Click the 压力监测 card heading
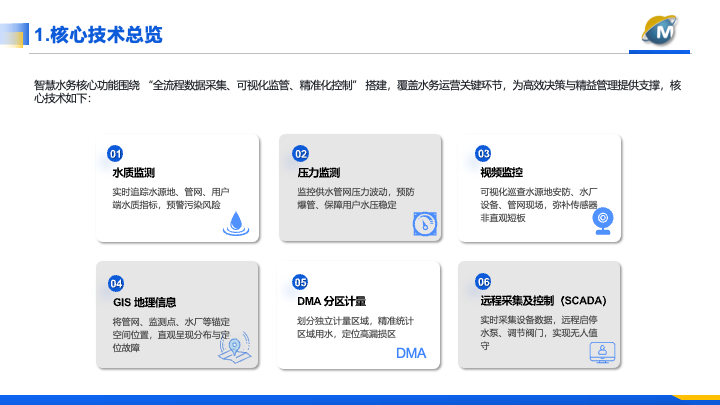This screenshot has width=720, height=405. 318,172
